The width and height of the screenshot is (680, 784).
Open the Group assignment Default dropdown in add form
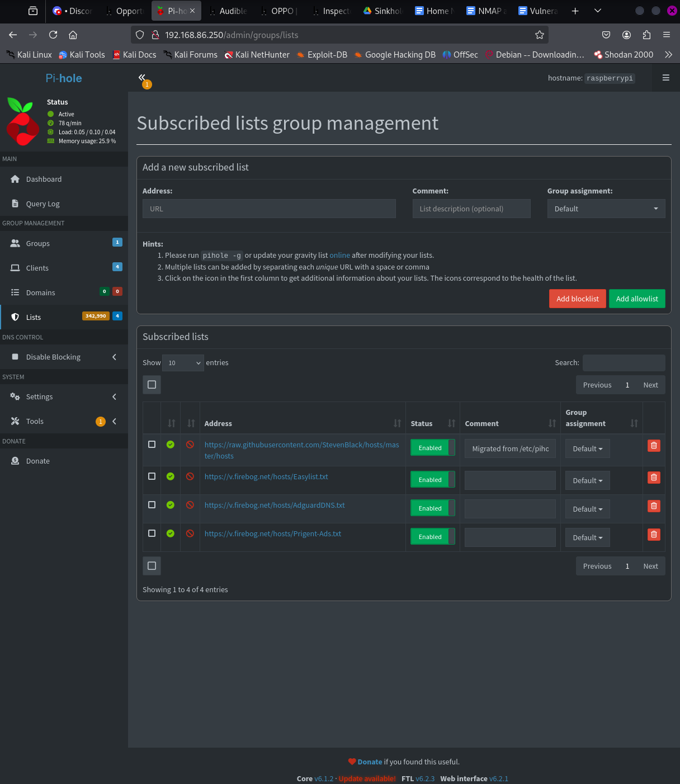click(606, 209)
